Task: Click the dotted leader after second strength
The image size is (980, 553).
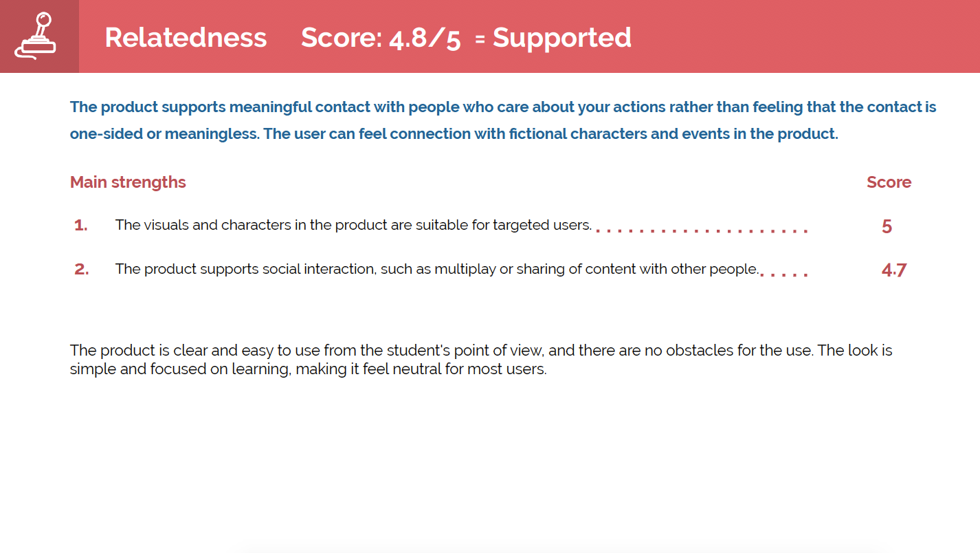Action: coord(784,275)
